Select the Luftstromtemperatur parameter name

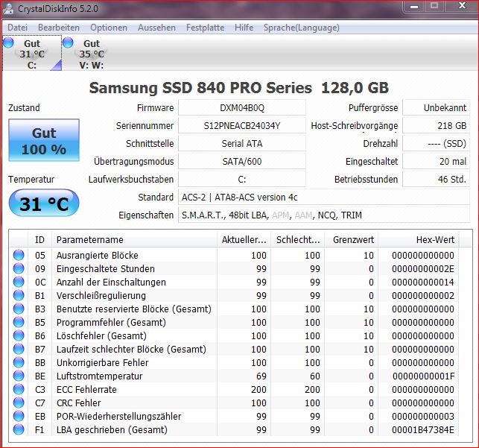99,376
